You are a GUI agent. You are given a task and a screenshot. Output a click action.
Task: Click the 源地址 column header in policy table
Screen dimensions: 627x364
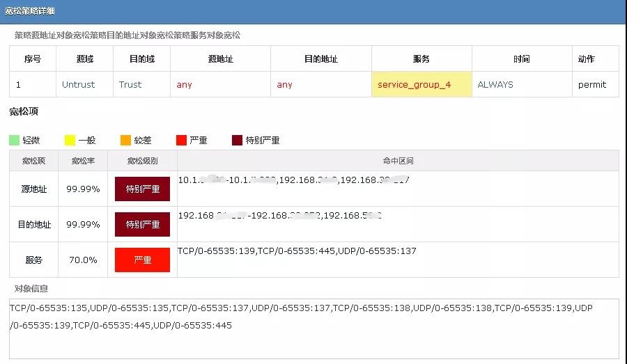pos(220,59)
